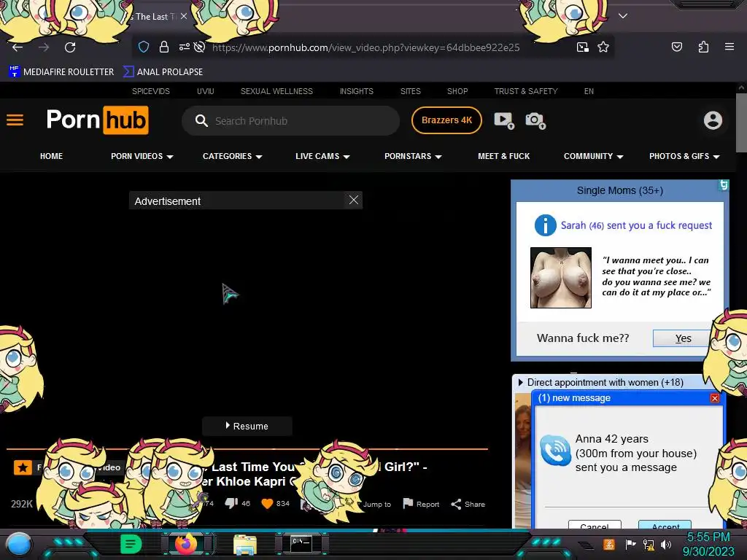The width and height of the screenshot is (747, 560).
Task: Save the page to Pocket
Action: (676, 47)
